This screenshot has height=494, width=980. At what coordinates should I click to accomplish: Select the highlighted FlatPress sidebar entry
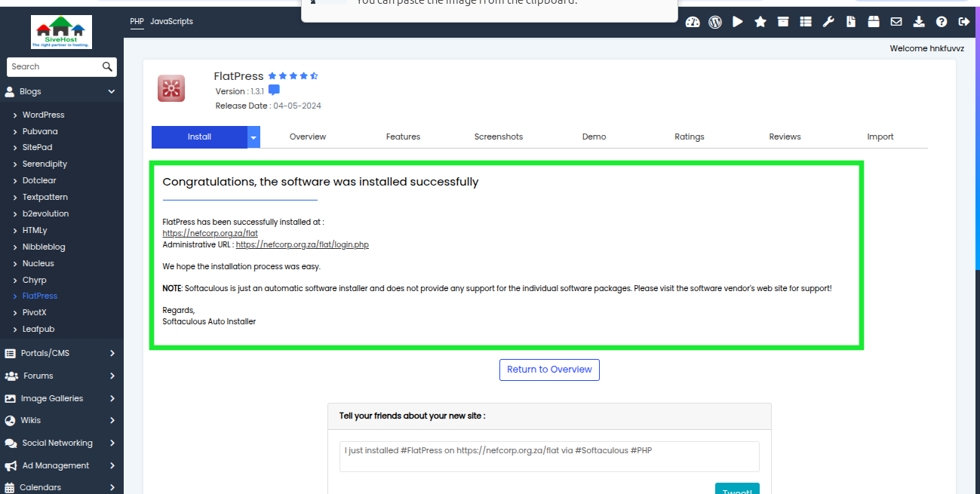[40, 296]
